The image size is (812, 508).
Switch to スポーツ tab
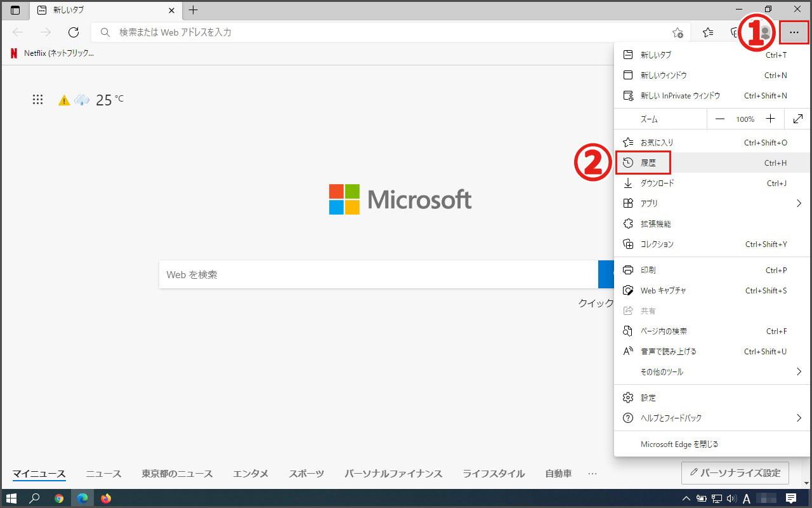click(306, 474)
